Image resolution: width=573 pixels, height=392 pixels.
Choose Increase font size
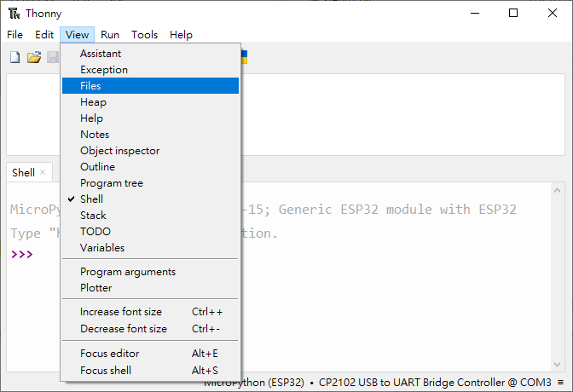point(150,312)
